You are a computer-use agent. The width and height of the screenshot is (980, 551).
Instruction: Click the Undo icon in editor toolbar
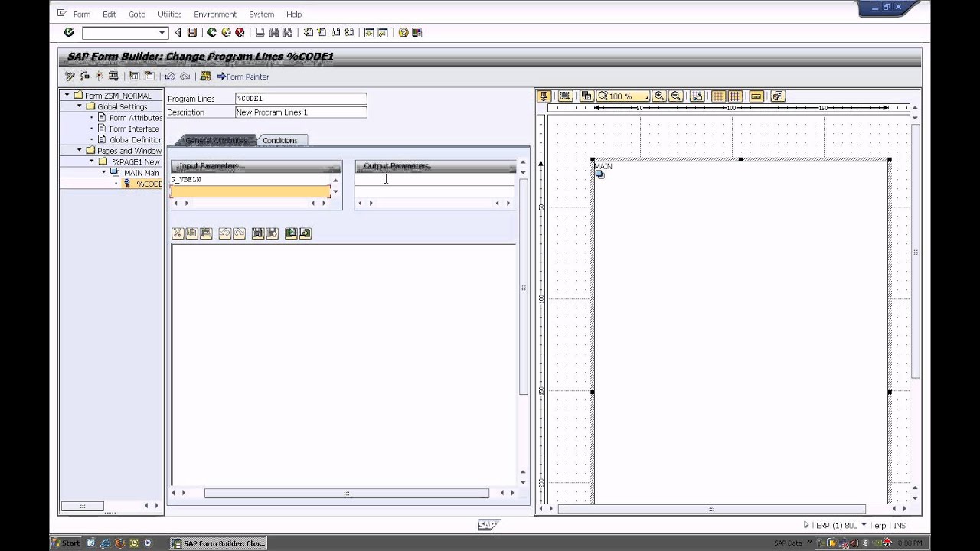tap(224, 233)
